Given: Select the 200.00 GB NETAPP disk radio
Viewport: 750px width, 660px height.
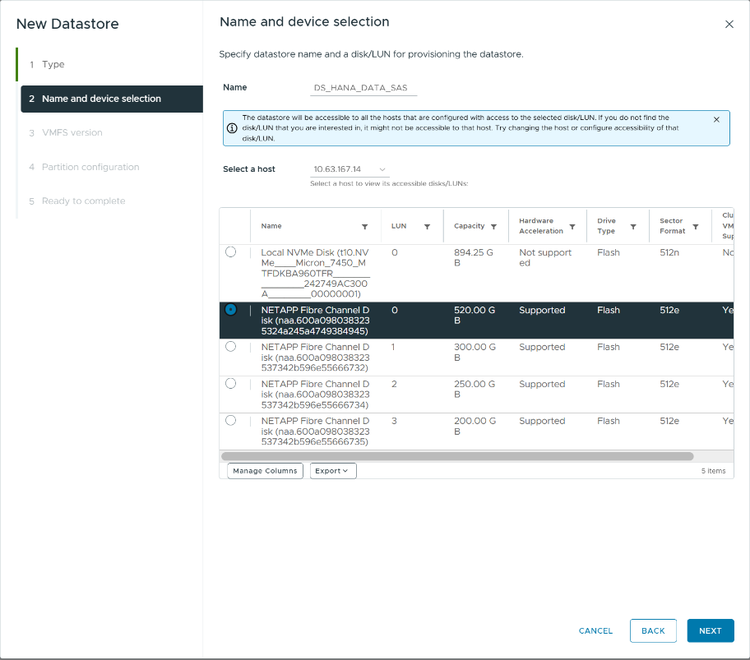Looking at the screenshot, I should pos(231,420).
